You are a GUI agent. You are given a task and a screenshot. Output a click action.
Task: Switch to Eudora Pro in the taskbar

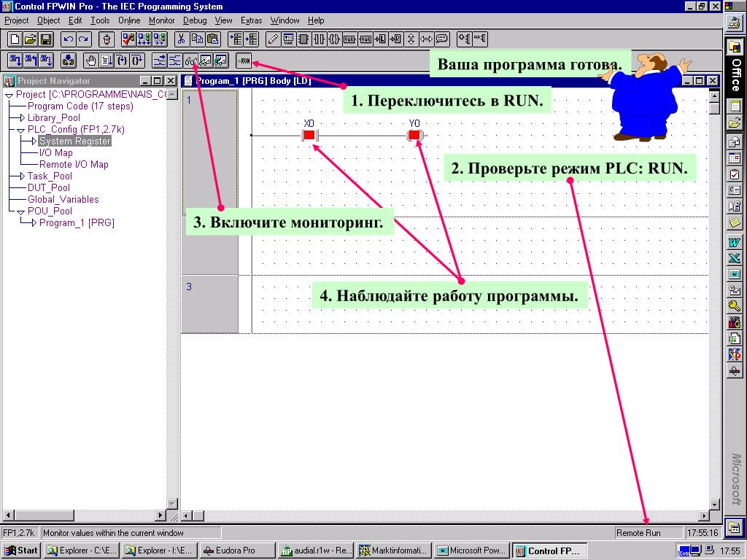tap(237, 551)
